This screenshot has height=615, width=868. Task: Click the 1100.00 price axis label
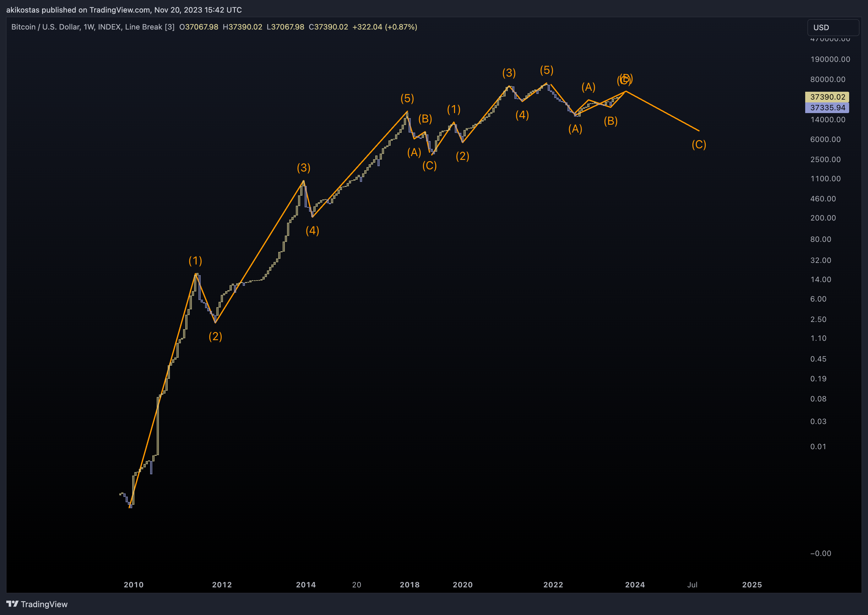(x=826, y=179)
